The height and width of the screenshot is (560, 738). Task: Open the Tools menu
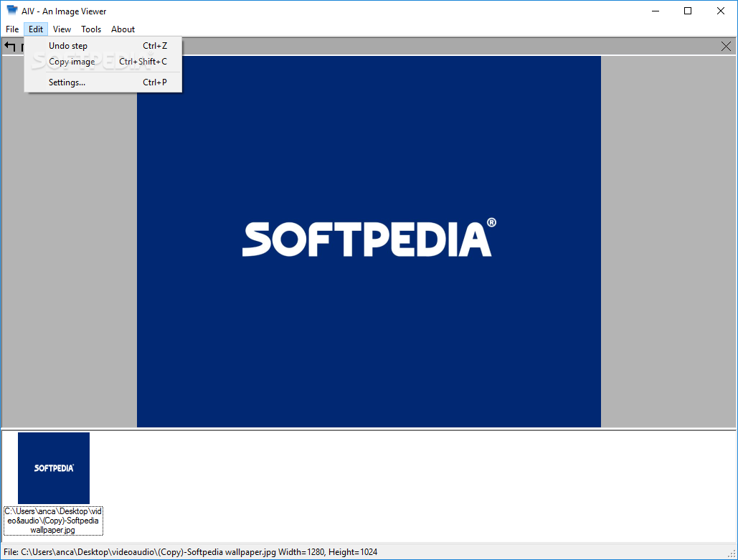point(91,29)
